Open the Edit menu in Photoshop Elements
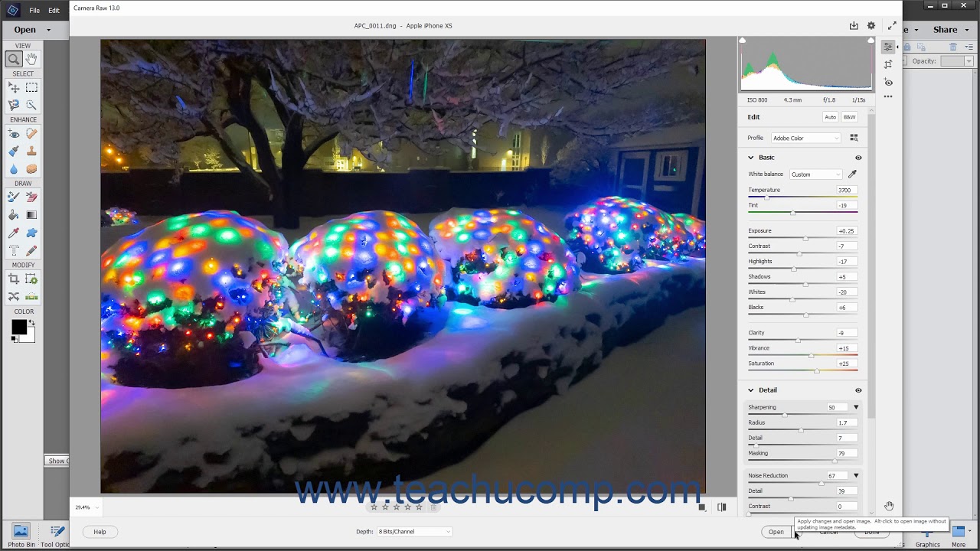The image size is (980, 551). point(54,11)
